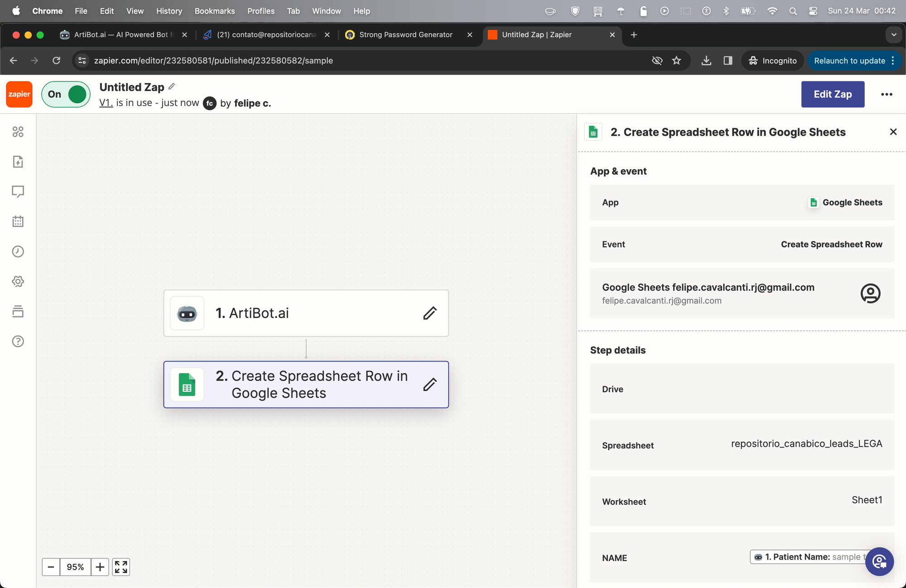Screen dimensions: 906x588
Task: Click the Spreadsheet repositorio_canabico_leads_LEGA row
Action: 742,445
